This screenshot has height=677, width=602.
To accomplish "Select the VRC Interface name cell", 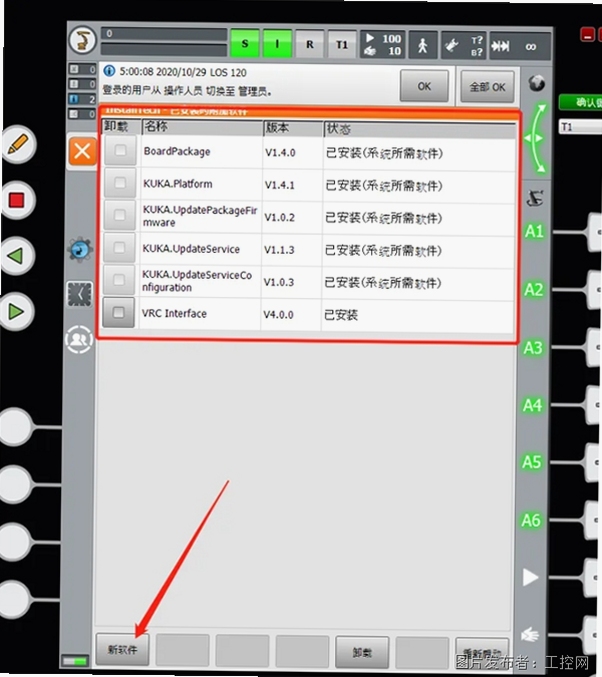I will (200, 314).
